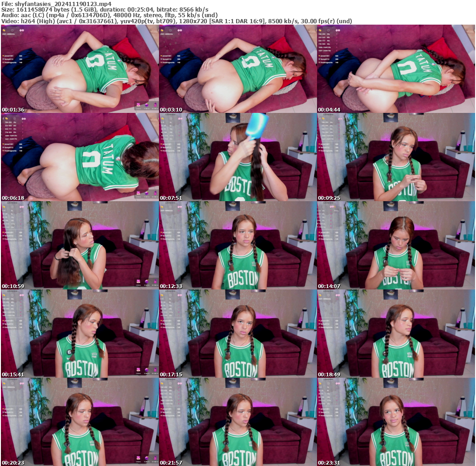Click the purple gift-bomb icon in the footer bar
This screenshot has height=466, width=476.
tap(147, 105)
